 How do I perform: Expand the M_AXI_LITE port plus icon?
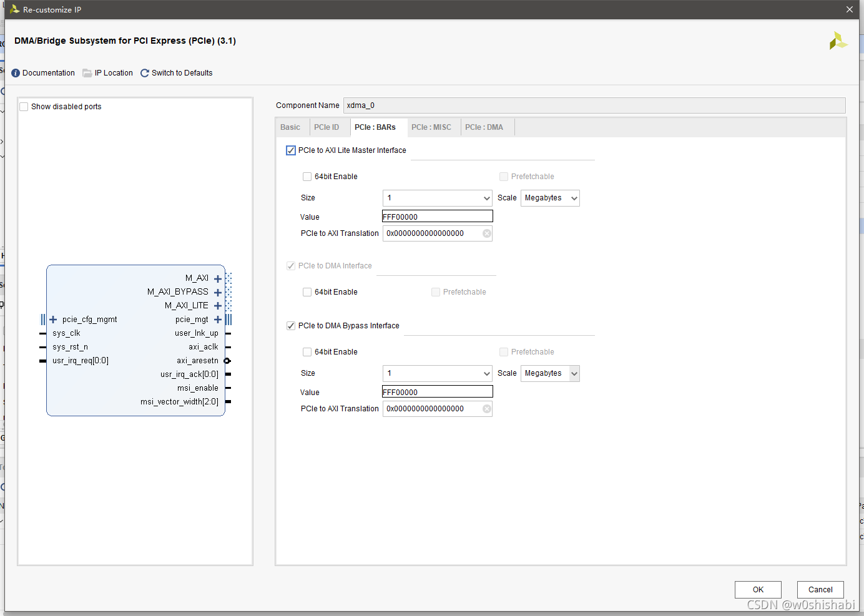218,306
